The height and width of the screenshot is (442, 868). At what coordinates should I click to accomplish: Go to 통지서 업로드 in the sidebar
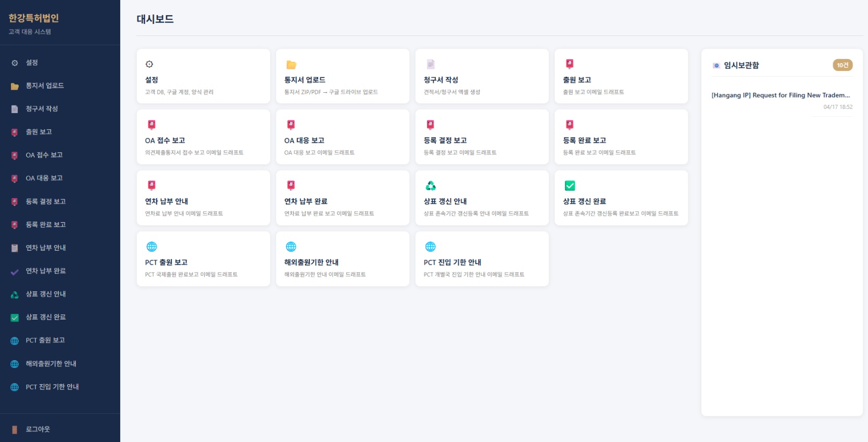coord(60,85)
